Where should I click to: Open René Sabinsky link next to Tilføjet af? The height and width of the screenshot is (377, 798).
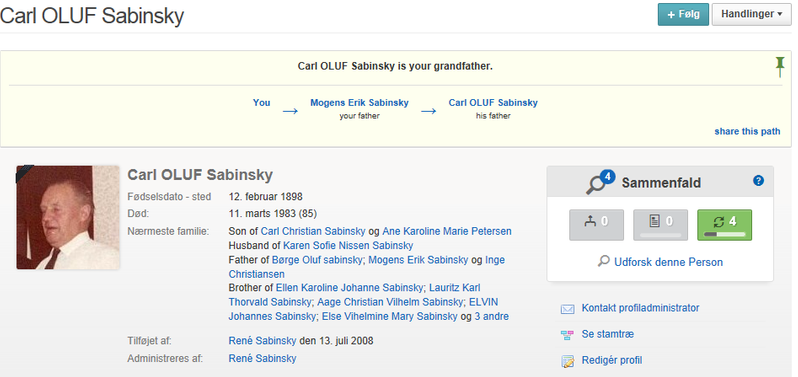pos(262,341)
